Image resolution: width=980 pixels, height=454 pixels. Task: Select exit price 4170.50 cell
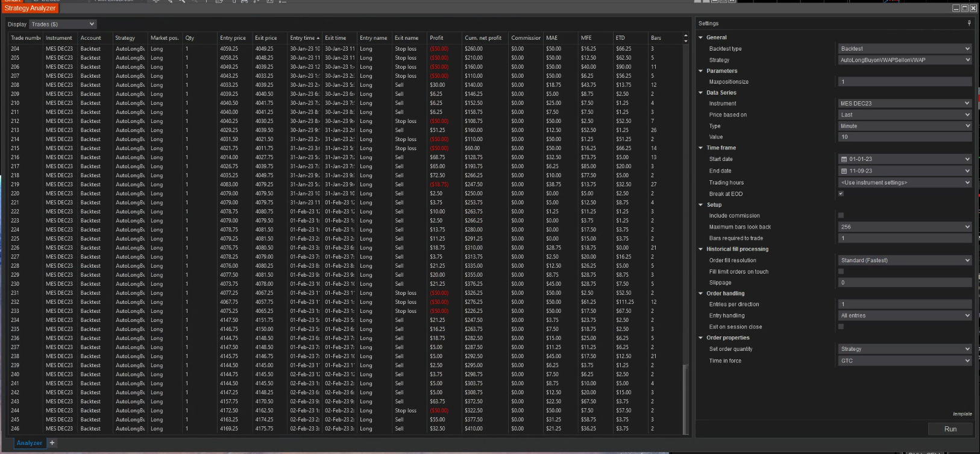264,402
